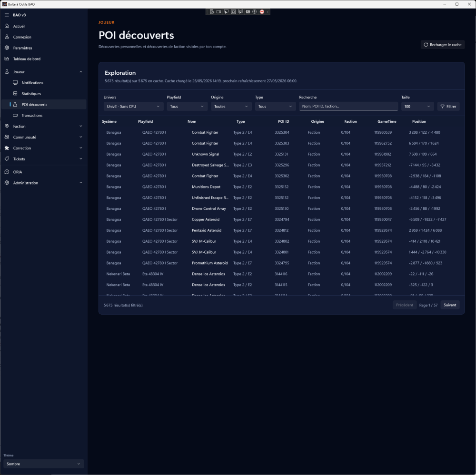The width and height of the screenshot is (476, 475).
Task: Open the ORIA chat icon
Action: (7, 172)
